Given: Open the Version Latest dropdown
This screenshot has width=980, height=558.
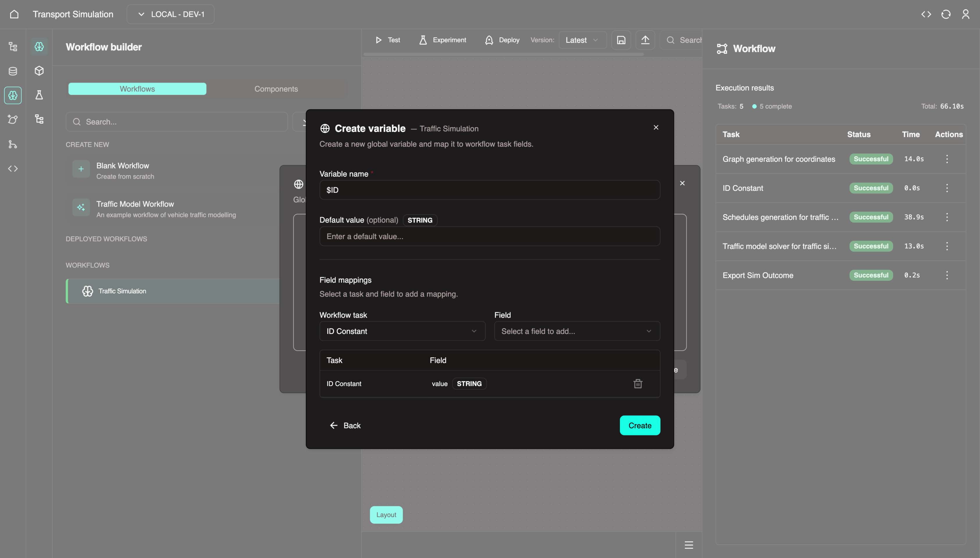Looking at the screenshot, I should tap(582, 40).
